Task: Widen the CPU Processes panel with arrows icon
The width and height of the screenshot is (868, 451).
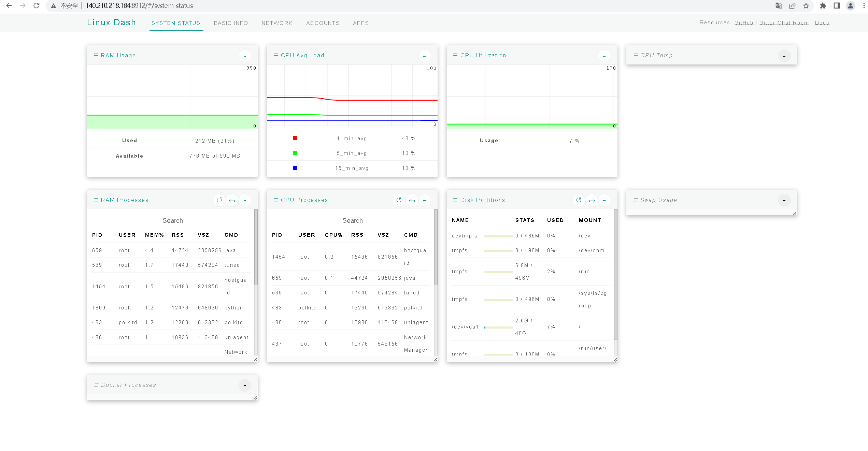Action: 412,200
